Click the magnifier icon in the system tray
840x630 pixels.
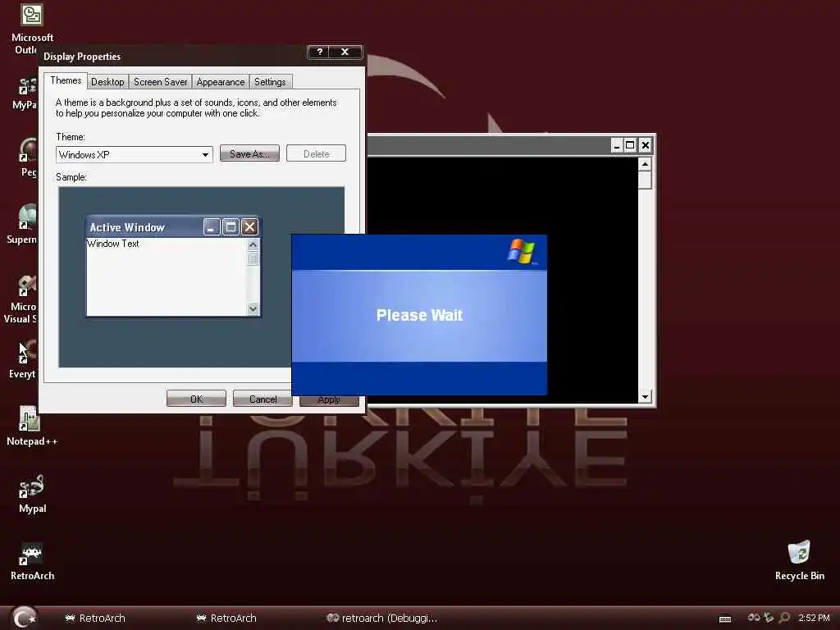click(x=784, y=618)
